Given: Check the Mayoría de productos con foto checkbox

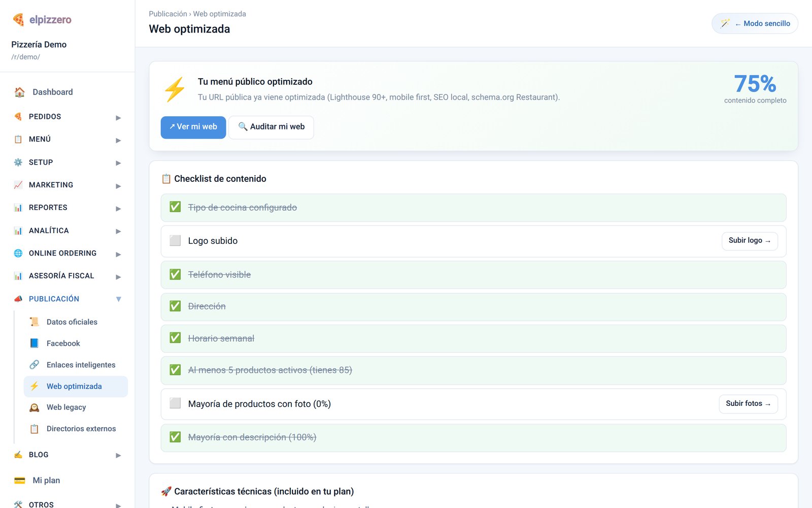Looking at the screenshot, I should pos(175,403).
